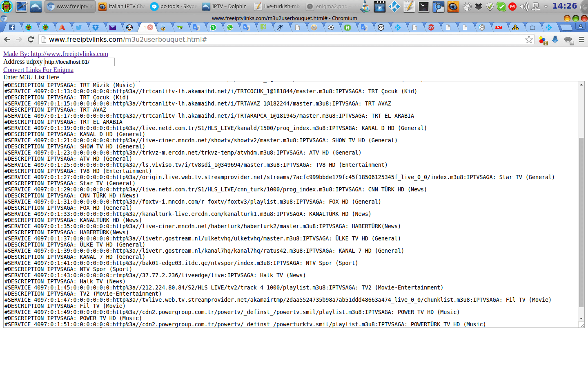This screenshot has width=588, height=368.
Task: Click the textarea resize grip corner
Action: click(581, 325)
